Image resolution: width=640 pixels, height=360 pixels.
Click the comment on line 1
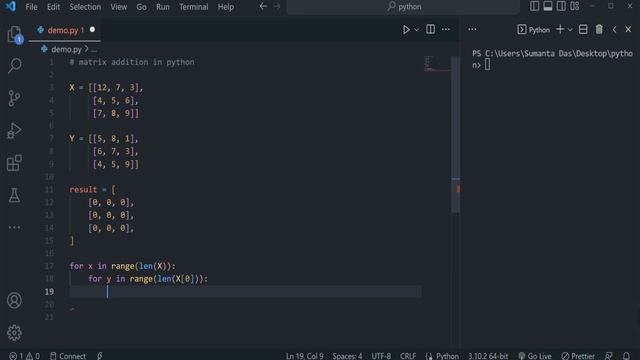(132, 62)
